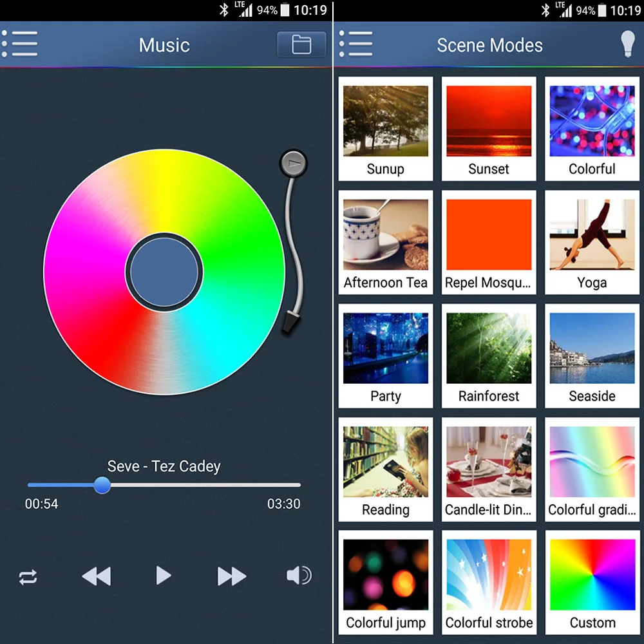
Task: Select the Seaside scene mode
Action: pos(592,355)
